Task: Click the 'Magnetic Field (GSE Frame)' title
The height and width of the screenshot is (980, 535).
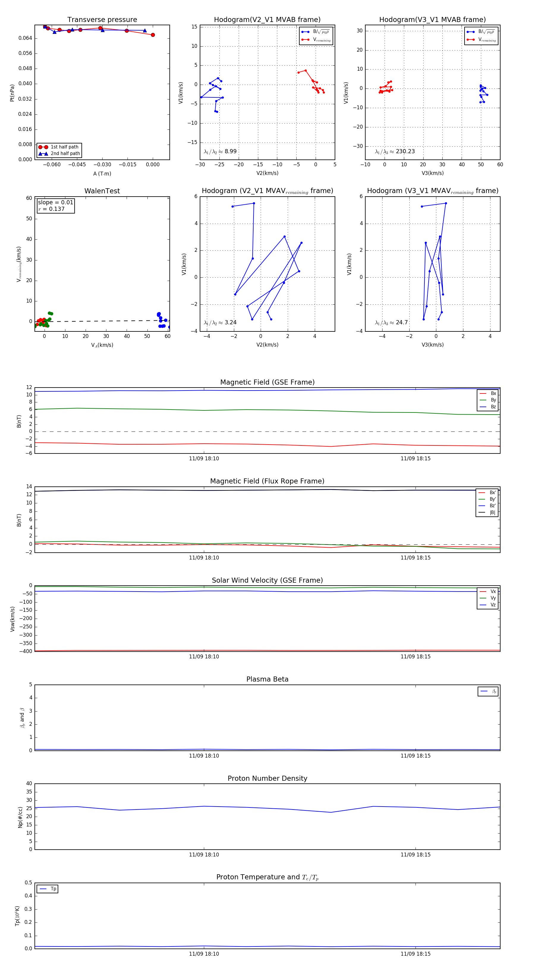Action: [x=267, y=382]
